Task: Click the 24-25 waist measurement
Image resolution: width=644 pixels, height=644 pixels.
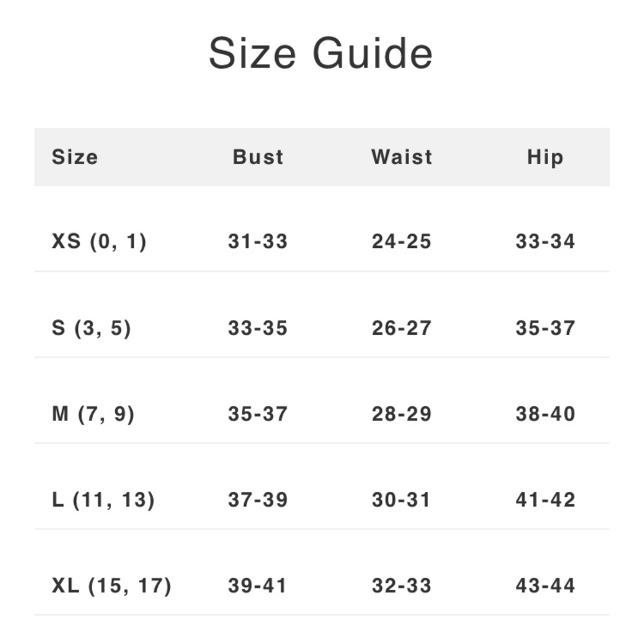Action: pyautogui.click(x=401, y=241)
